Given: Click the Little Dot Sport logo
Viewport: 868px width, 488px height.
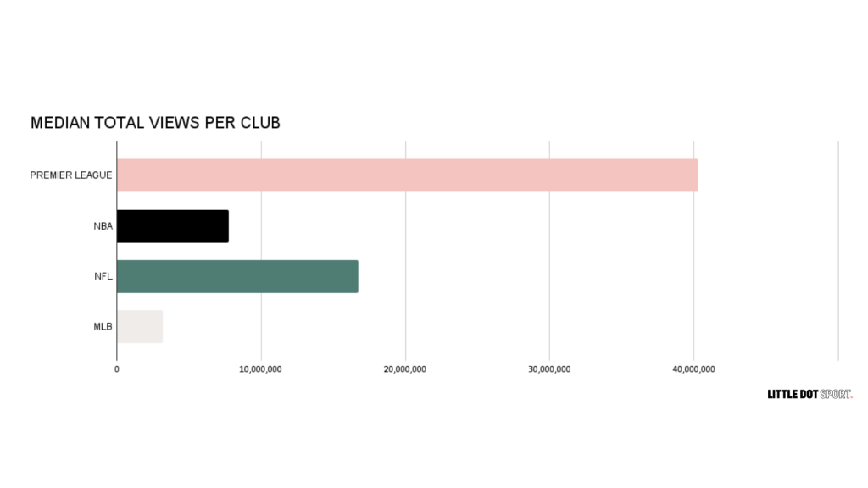Looking at the screenshot, I should tap(810, 394).
